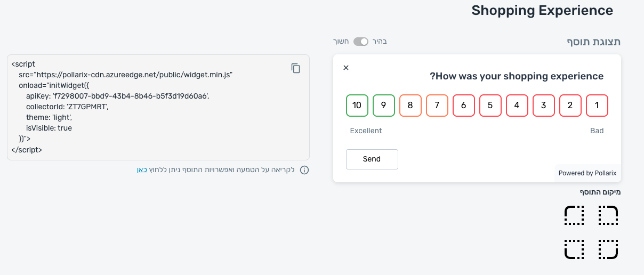Screen dimensions: 644x275
Task: Close the survey widget preview
Action: tap(346, 68)
